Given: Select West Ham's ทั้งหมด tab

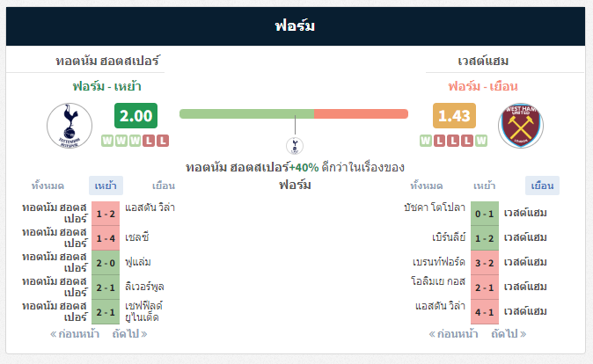Looking at the screenshot, I should coord(427,186).
